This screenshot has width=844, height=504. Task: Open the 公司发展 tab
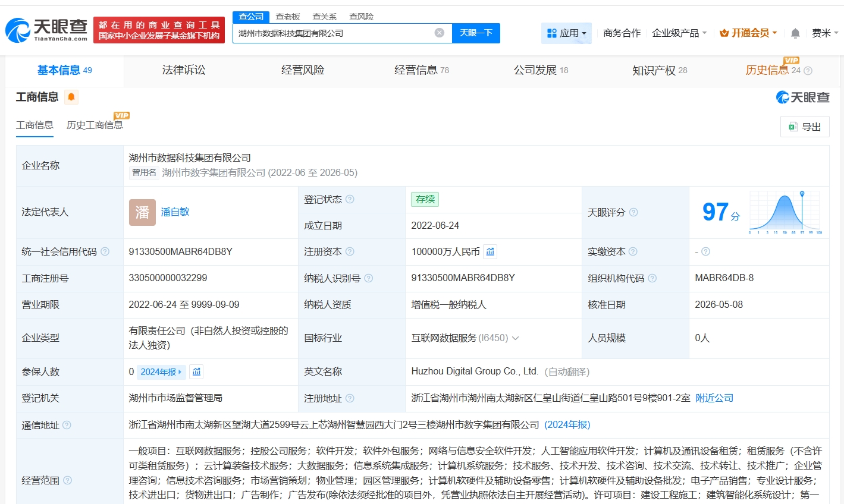pos(541,70)
